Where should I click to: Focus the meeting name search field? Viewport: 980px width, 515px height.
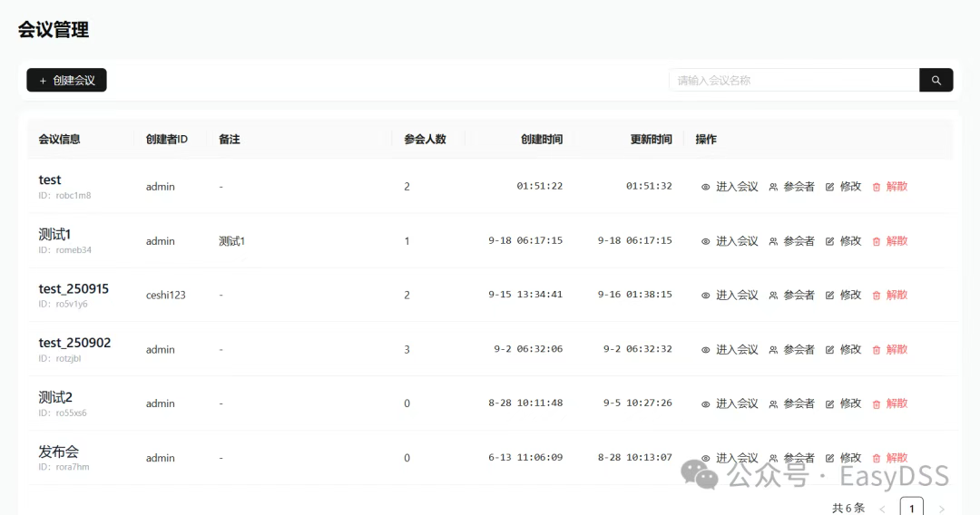click(794, 80)
